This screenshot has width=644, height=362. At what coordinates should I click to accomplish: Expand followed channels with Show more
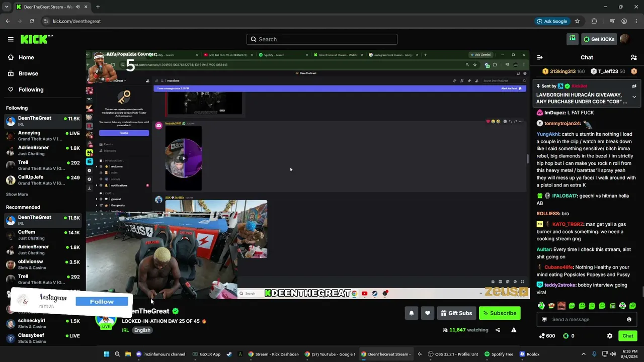(x=17, y=195)
